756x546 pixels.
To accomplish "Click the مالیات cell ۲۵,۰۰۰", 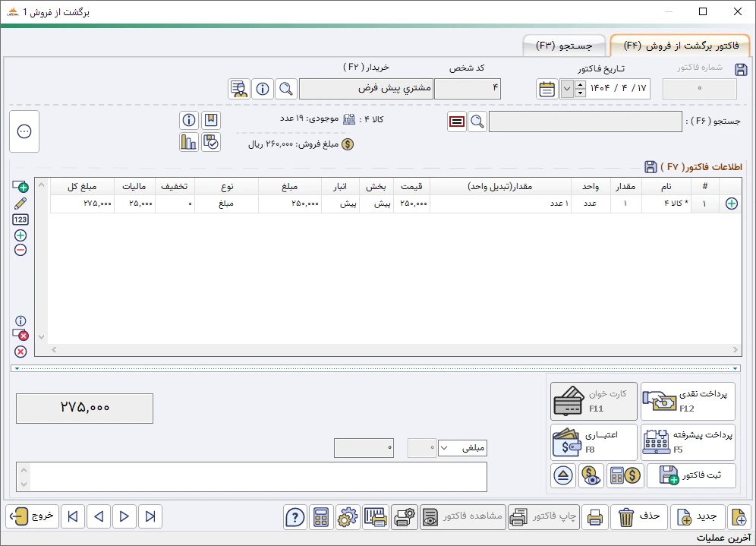I will 135,204.
